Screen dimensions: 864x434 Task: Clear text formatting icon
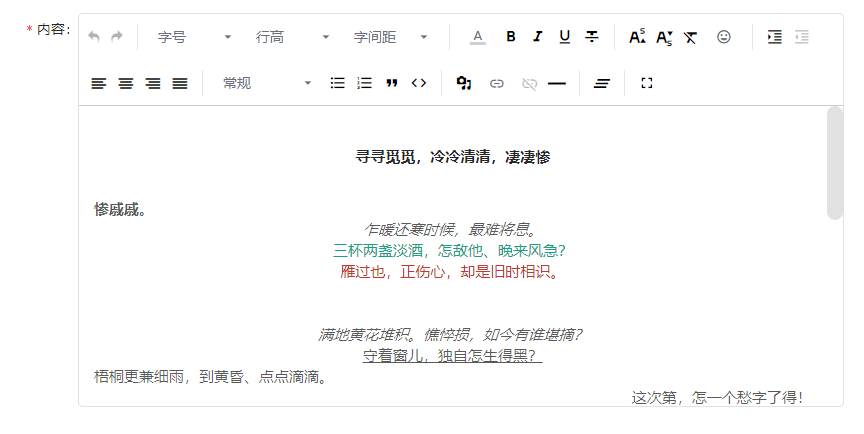coord(690,37)
